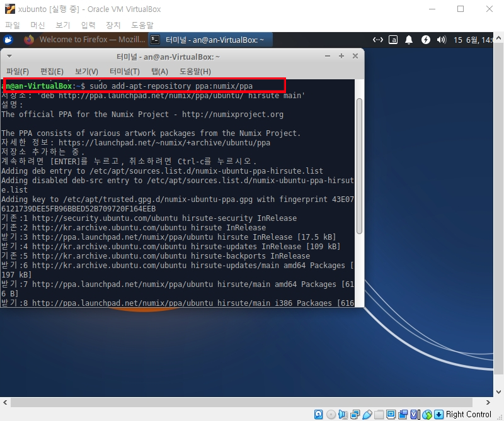Open the panel clock showing 15 6월

tap(473, 40)
